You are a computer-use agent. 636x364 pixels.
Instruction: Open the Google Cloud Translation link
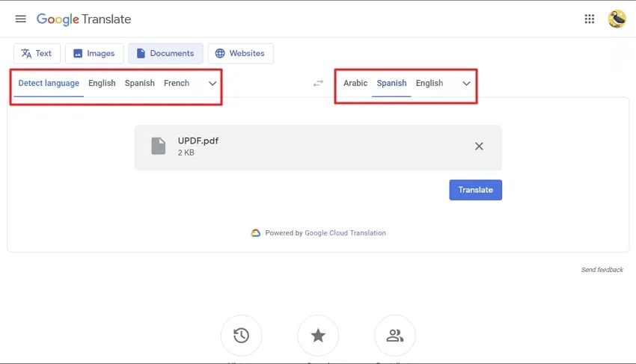point(345,233)
